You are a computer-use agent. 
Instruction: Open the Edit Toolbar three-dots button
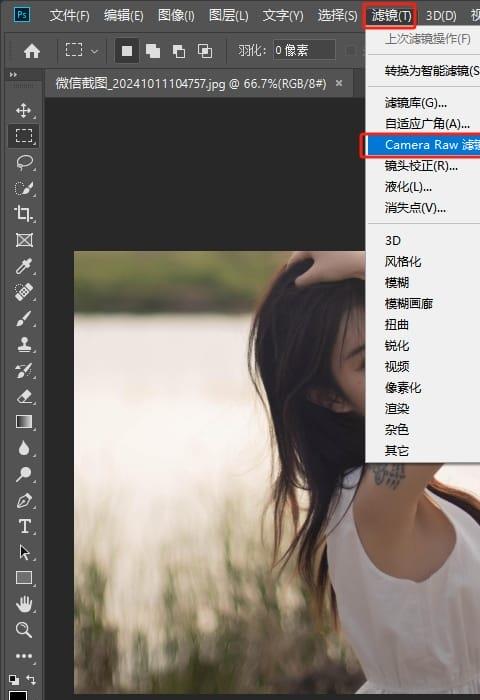pos(24,656)
